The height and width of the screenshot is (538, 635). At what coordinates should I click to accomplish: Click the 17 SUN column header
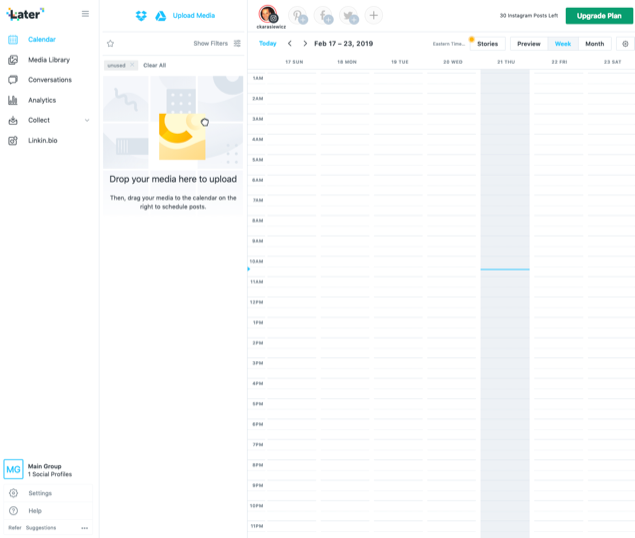pos(294,62)
